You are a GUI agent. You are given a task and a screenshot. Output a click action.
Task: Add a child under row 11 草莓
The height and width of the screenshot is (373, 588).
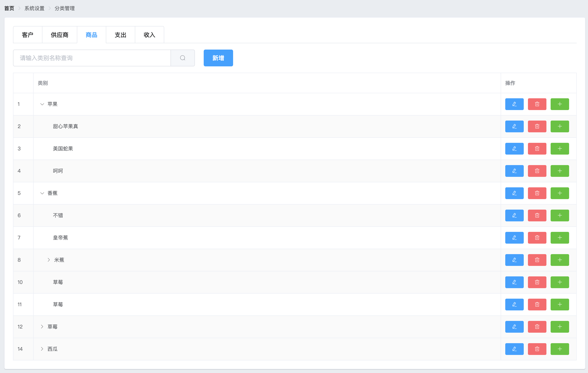click(x=560, y=304)
